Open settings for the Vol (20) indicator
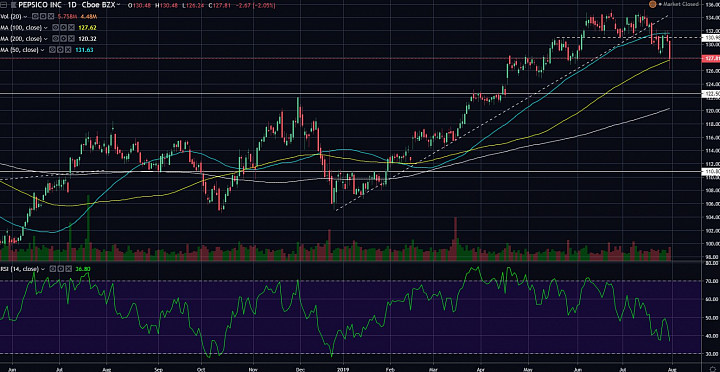720x372 pixels. (x=43, y=16)
